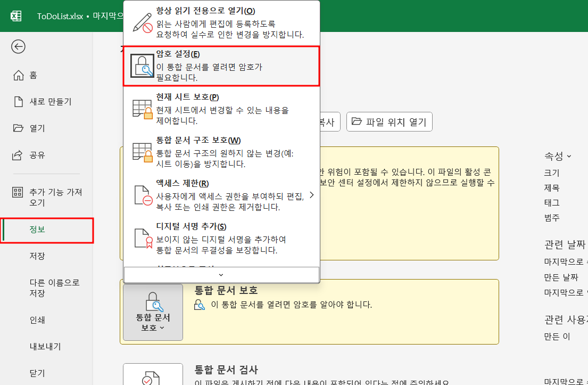Click the down chevron to scroll the protection menu
This screenshot has width=588, height=385.
(x=221, y=275)
